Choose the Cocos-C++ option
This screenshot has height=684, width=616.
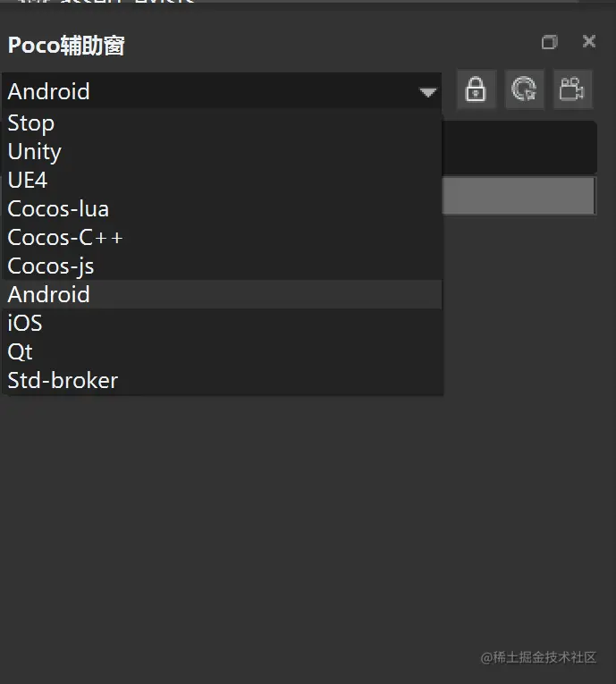click(x=65, y=238)
